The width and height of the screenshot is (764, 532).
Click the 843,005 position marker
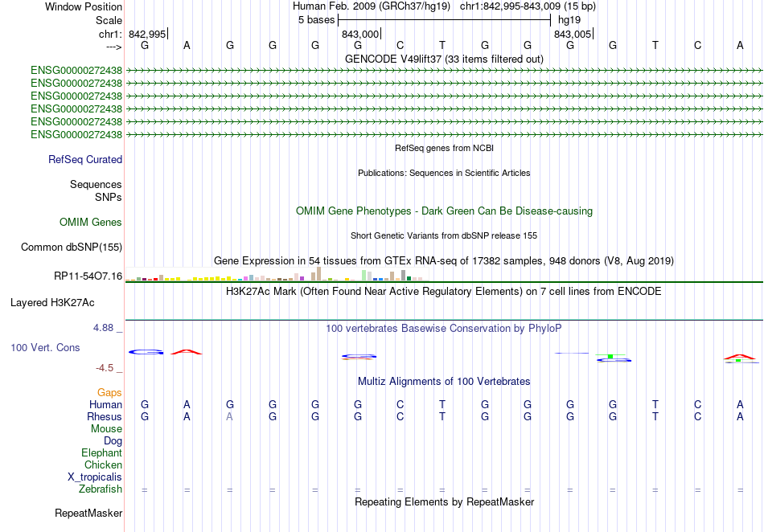[x=573, y=34]
